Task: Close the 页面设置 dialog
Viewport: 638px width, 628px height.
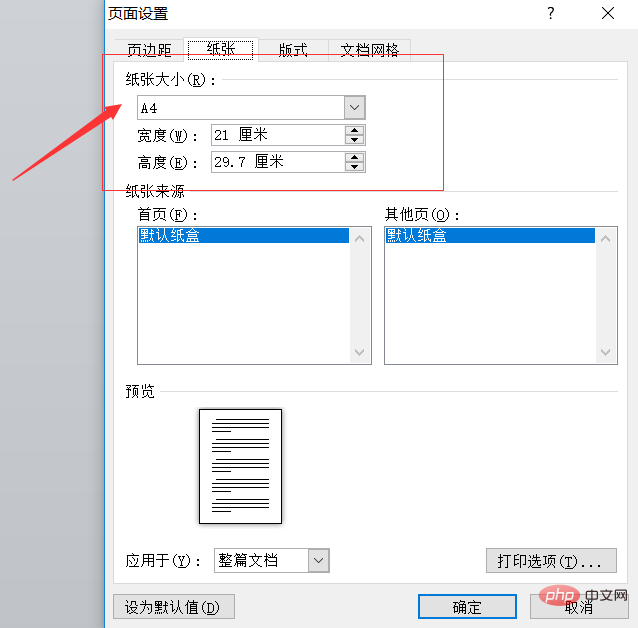Action: (608, 13)
